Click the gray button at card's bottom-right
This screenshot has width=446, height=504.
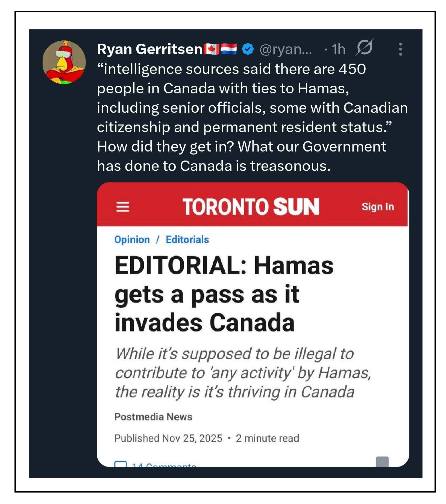pyautogui.click(x=382, y=461)
